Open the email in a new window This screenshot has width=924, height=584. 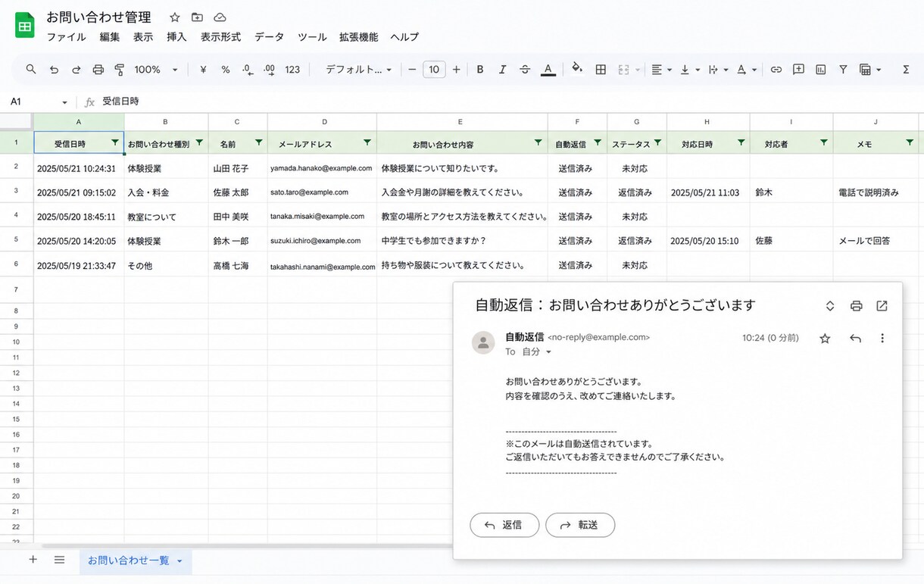(x=882, y=306)
